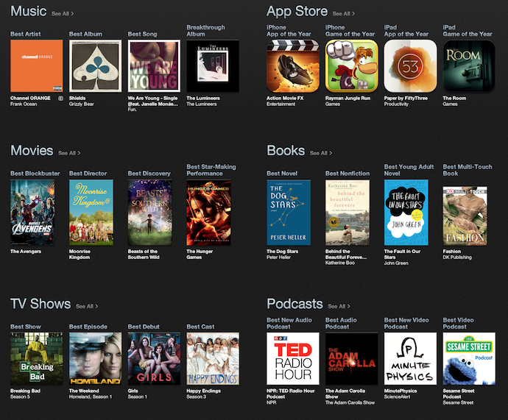Click The Fault in Our Stars cover

point(406,213)
